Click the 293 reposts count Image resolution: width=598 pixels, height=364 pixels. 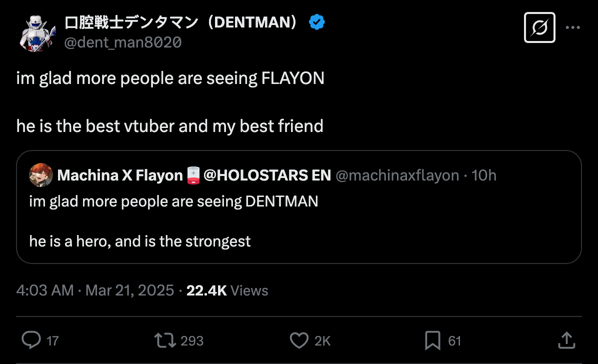(191, 341)
